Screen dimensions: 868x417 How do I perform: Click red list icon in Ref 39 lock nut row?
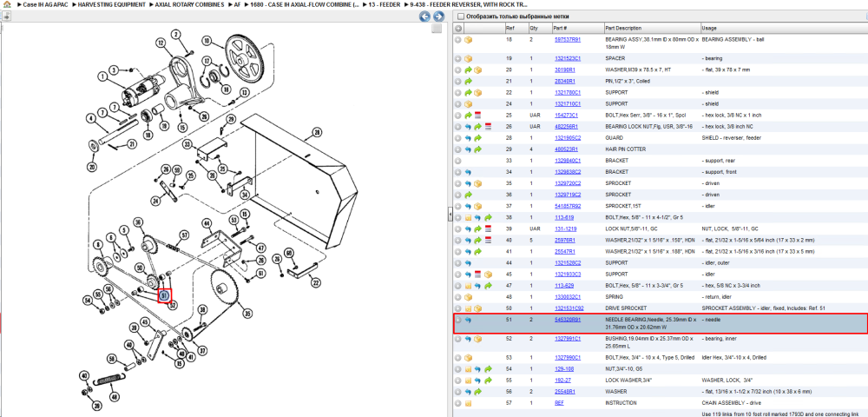(488, 228)
